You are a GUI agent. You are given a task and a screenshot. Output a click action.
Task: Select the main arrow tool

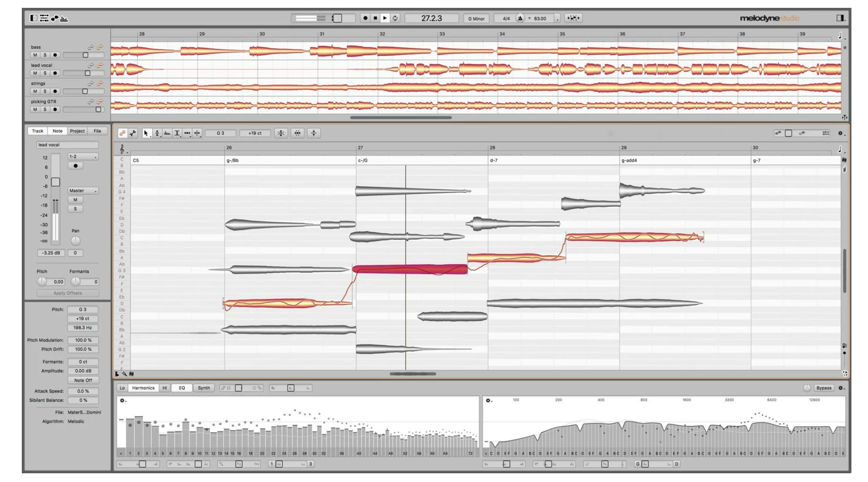146,133
